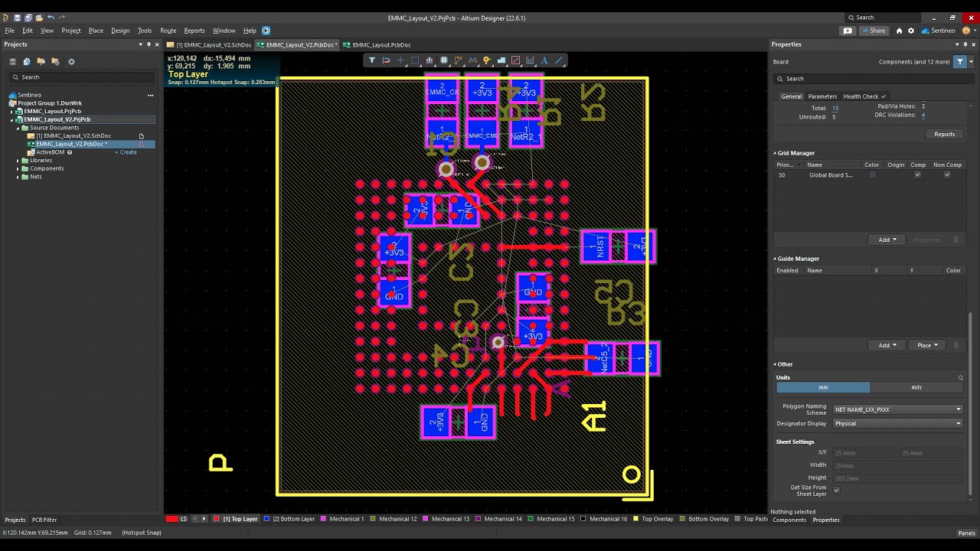Click Compile project icon in Projects panel
Image resolution: width=980 pixels, height=551 pixels.
pyautogui.click(x=27, y=61)
